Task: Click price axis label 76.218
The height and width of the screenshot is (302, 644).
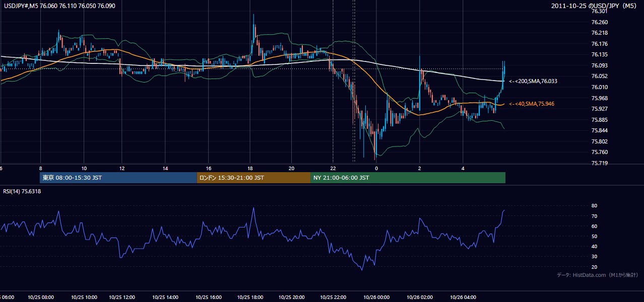Action: (x=599, y=33)
